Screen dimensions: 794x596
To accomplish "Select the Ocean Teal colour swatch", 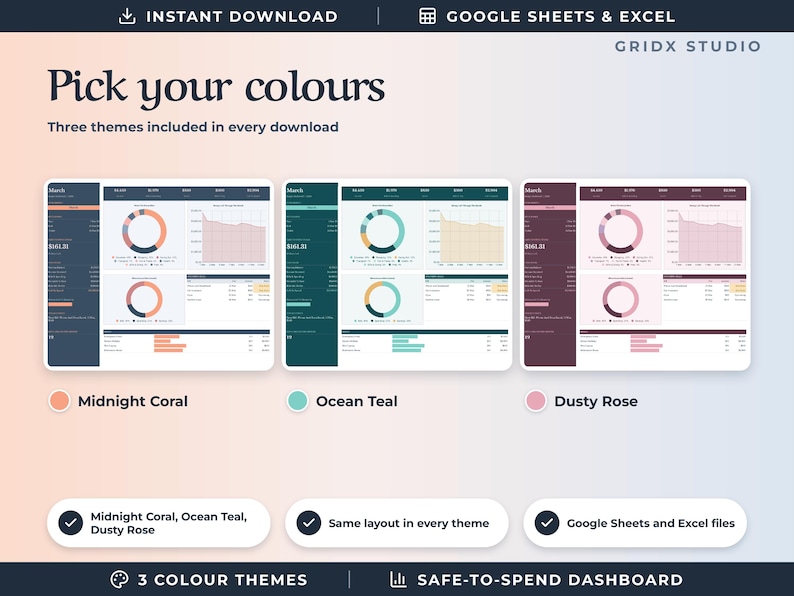I will tap(297, 401).
